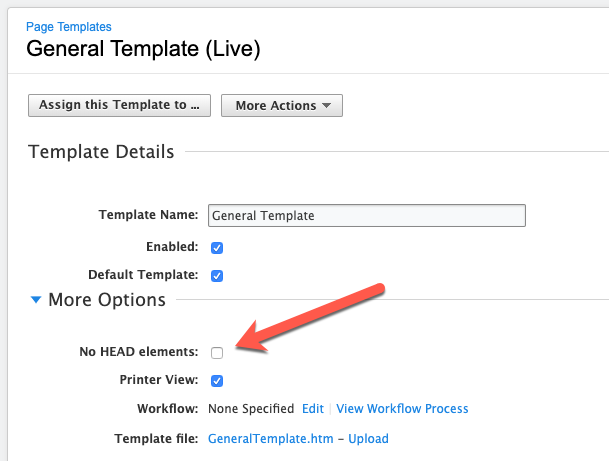The width and height of the screenshot is (609, 461).
Task: Click Assign this Template to button
Action: pyautogui.click(x=119, y=105)
